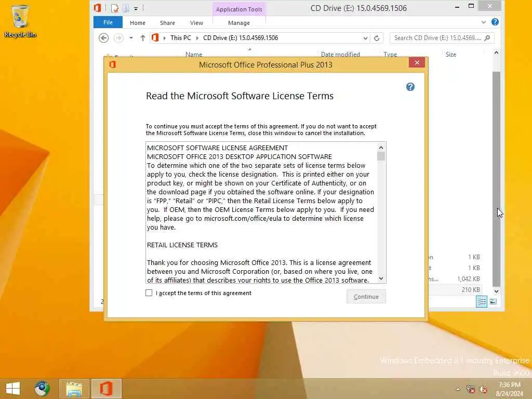
Task: Click the Office drive icon in address bar
Action: coord(155,37)
